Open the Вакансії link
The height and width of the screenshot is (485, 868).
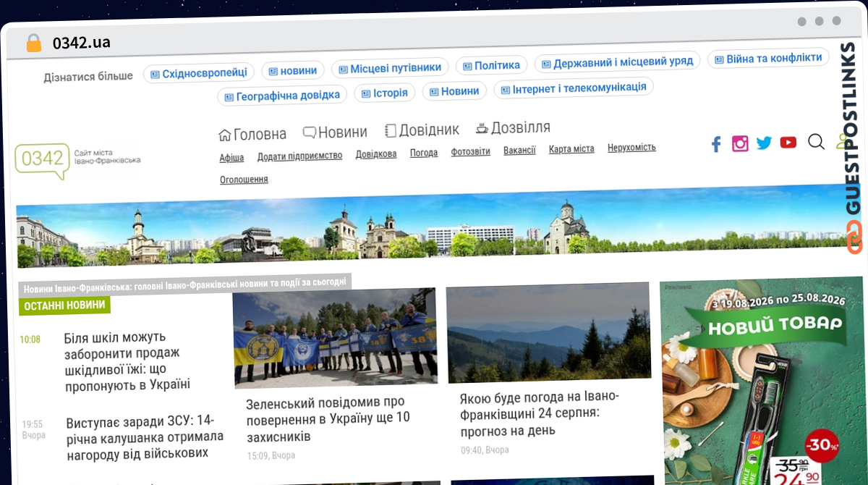519,150
